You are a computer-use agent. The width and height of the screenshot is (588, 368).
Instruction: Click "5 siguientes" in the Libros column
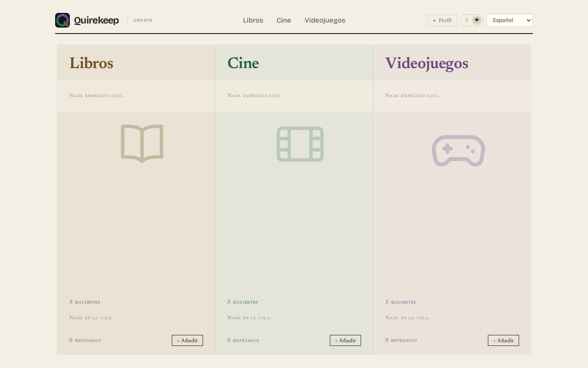[85, 302]
